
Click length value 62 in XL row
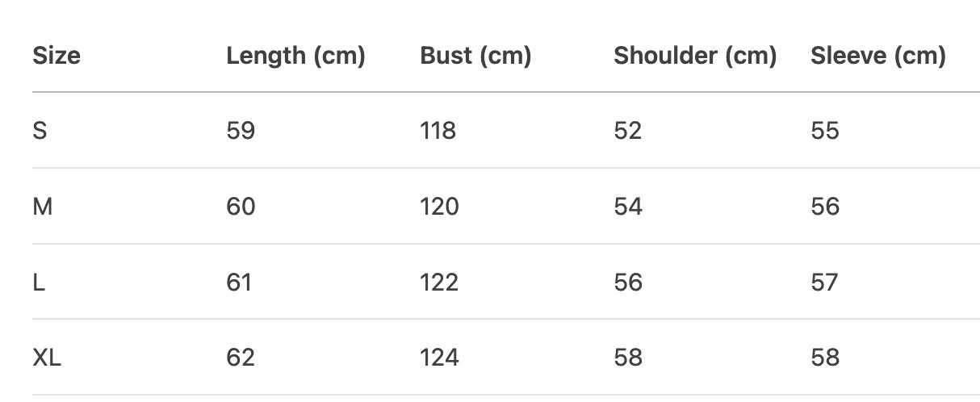pos(241,358)
